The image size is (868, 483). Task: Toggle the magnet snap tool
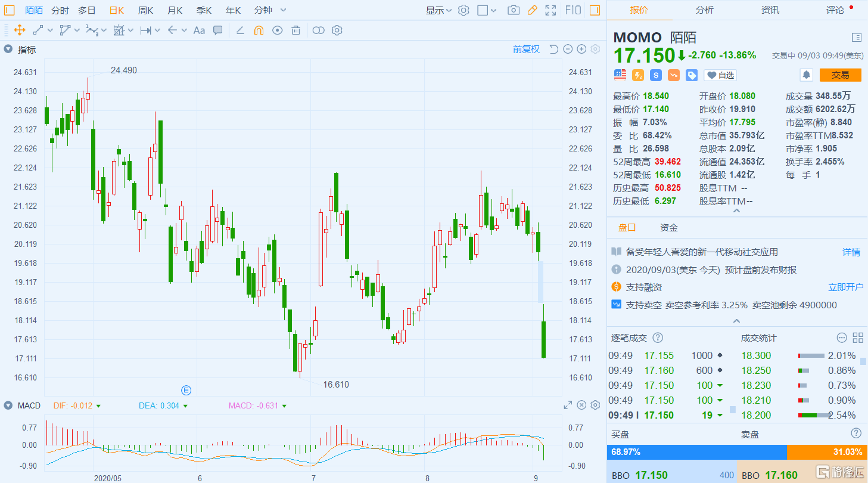pyautogui.click(x=259, y=30)
